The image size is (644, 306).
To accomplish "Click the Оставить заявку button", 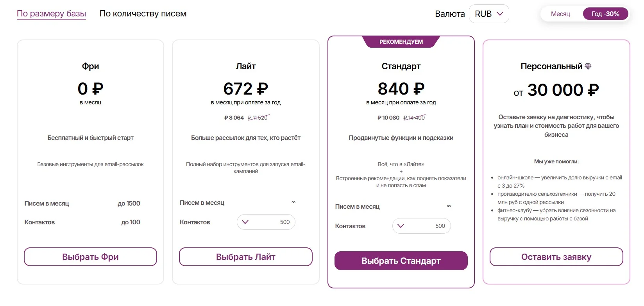I will pyautogui.click(x=556, y=257).
